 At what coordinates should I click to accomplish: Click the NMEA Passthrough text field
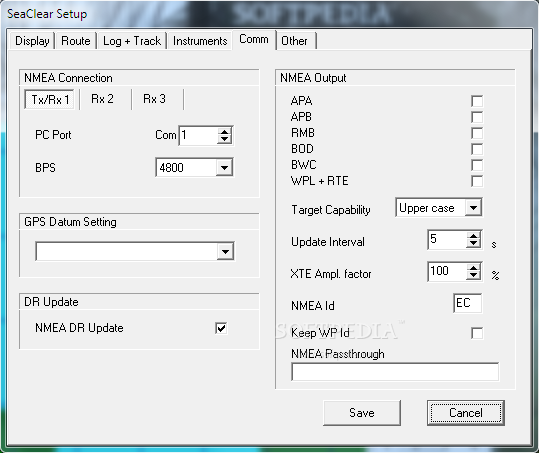pos(395,372)
